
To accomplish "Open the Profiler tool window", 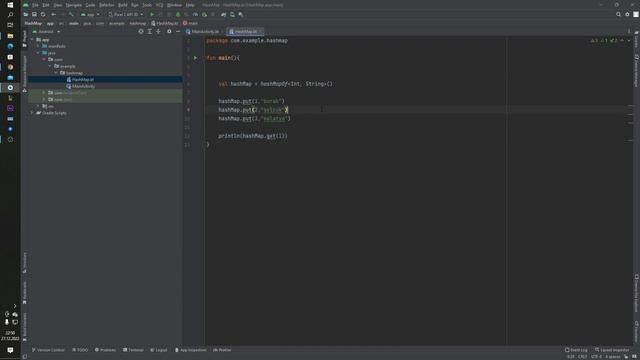I will pos(222,350).
